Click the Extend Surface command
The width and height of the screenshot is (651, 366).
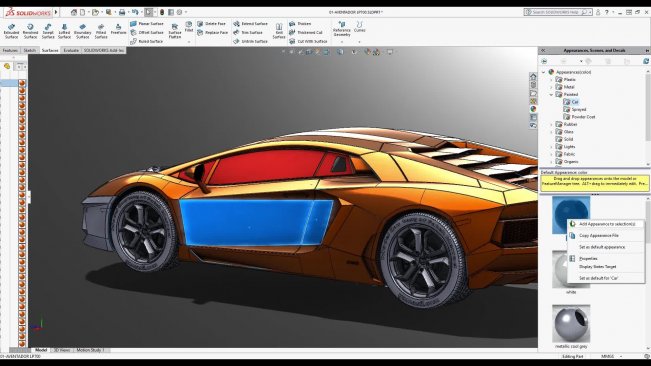click(250, 24)
